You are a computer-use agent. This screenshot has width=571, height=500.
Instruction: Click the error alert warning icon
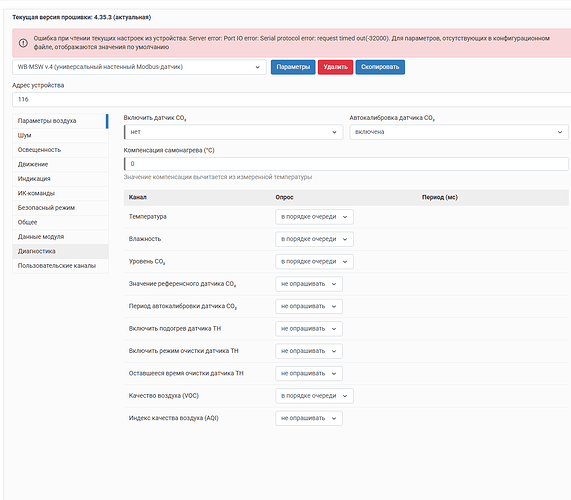23,43
